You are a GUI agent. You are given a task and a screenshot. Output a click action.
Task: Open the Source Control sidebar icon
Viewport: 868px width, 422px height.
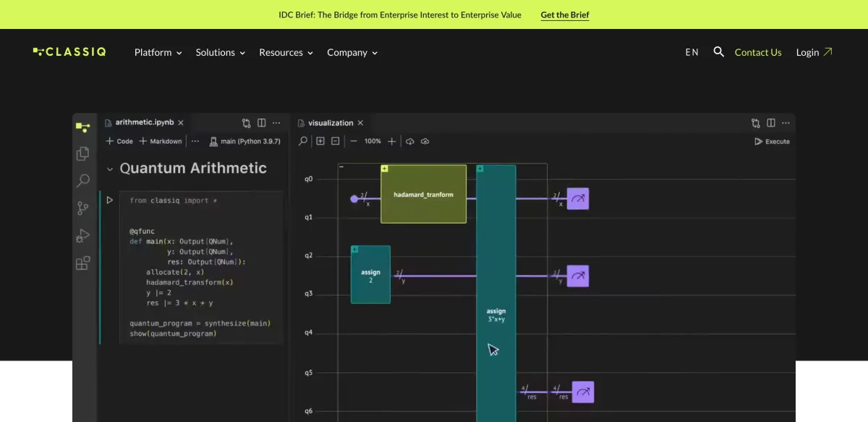82,208
